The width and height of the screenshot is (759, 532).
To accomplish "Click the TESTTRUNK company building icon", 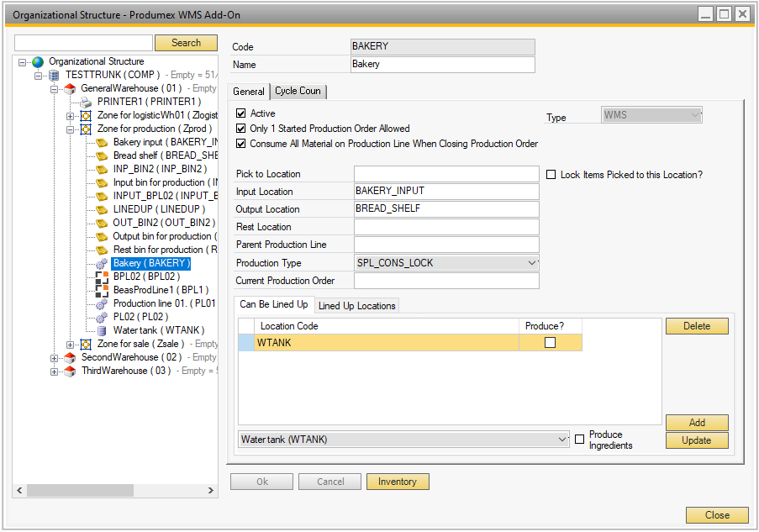I will click(x=54, y=75).
